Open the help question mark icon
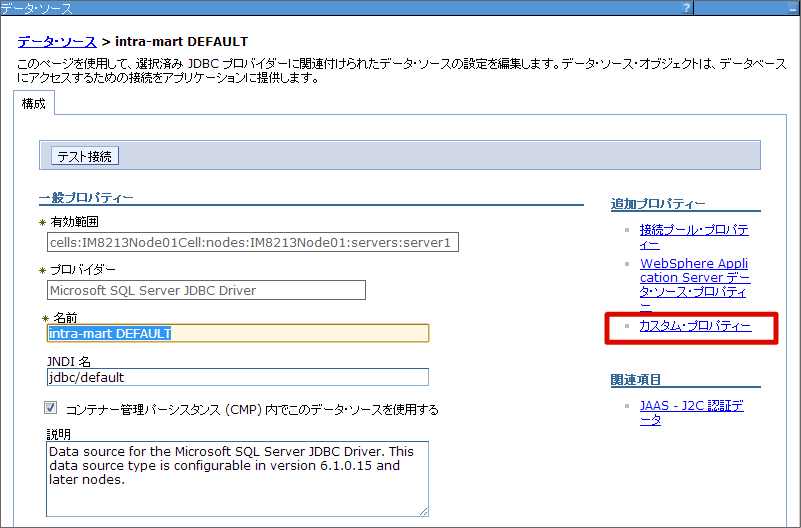The height and width of the screenshot is (528, 801). pos(686,7)
